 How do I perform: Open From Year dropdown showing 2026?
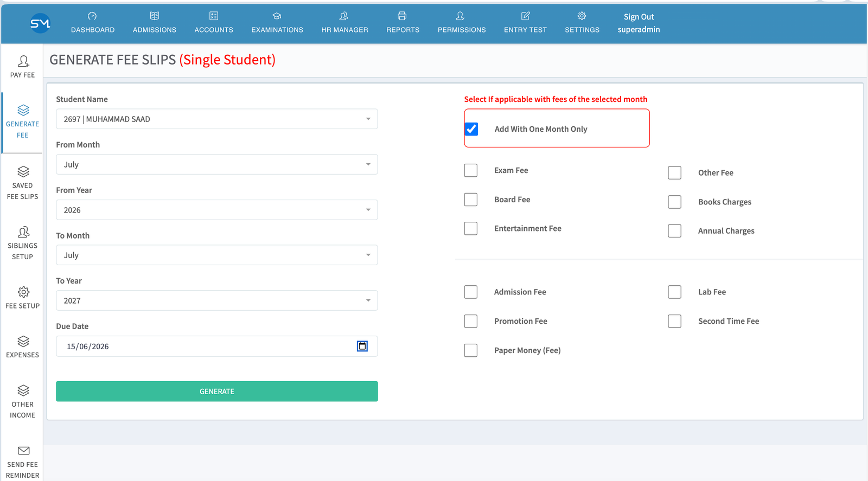tap(217, 210)
